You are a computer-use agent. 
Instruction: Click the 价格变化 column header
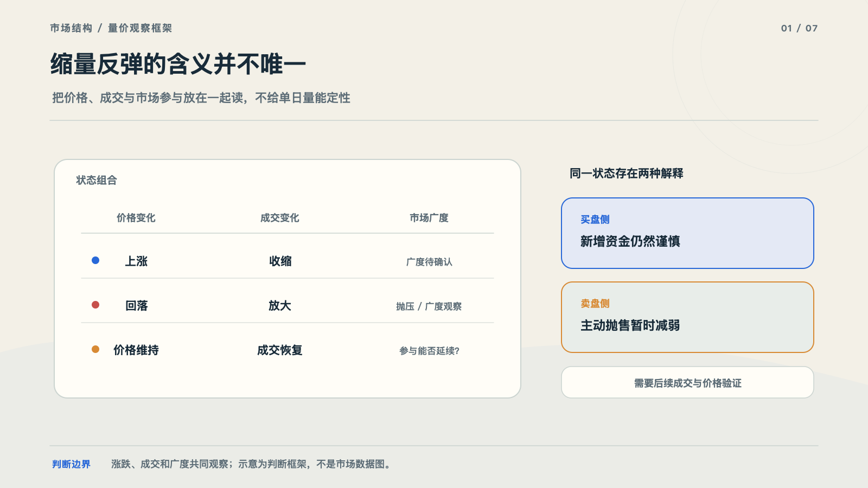pos(136,218)
